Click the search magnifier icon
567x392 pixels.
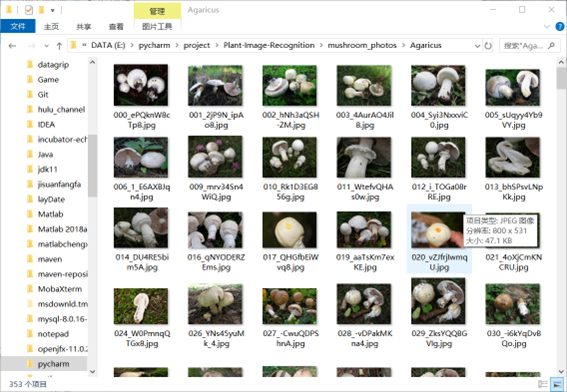pos(551,46)
